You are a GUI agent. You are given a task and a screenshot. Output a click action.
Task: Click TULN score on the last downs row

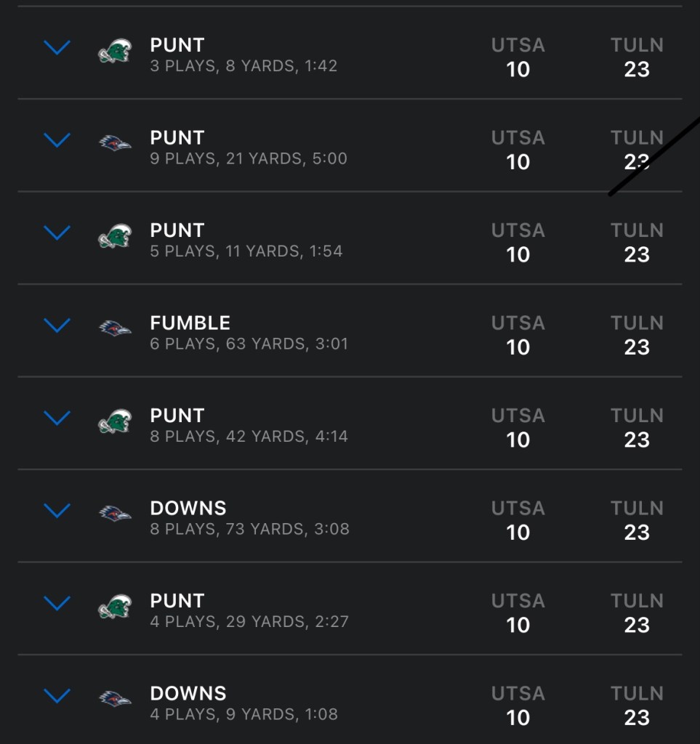point(637,718)
